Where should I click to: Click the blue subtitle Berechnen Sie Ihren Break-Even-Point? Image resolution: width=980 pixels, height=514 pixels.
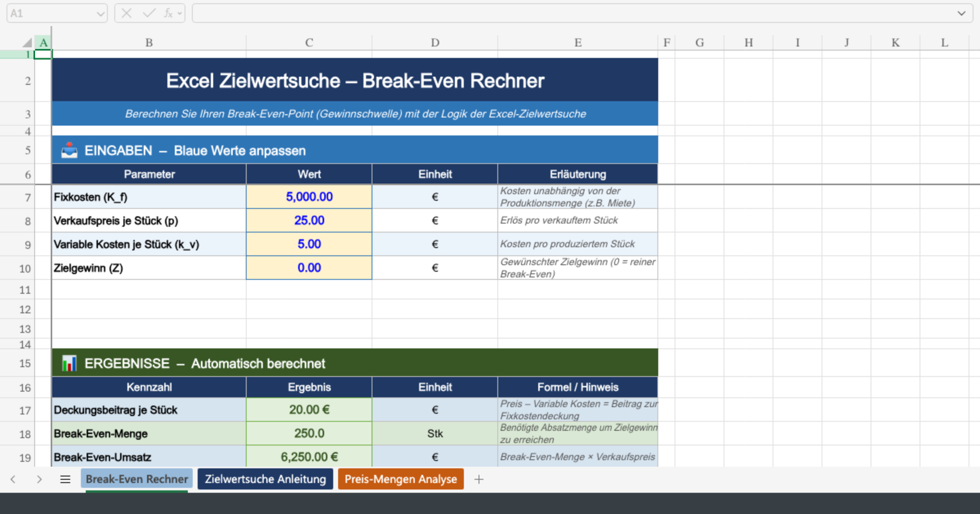(355, 114)
